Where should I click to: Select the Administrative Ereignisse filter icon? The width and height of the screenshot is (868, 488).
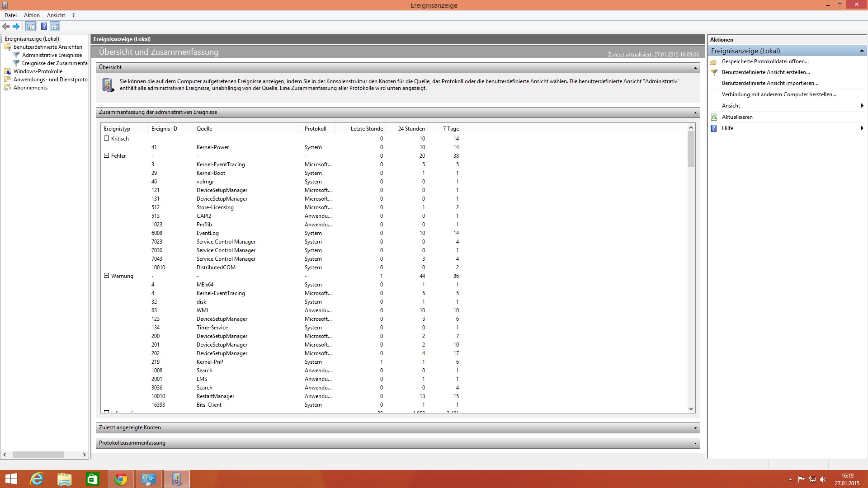[16, 55]
